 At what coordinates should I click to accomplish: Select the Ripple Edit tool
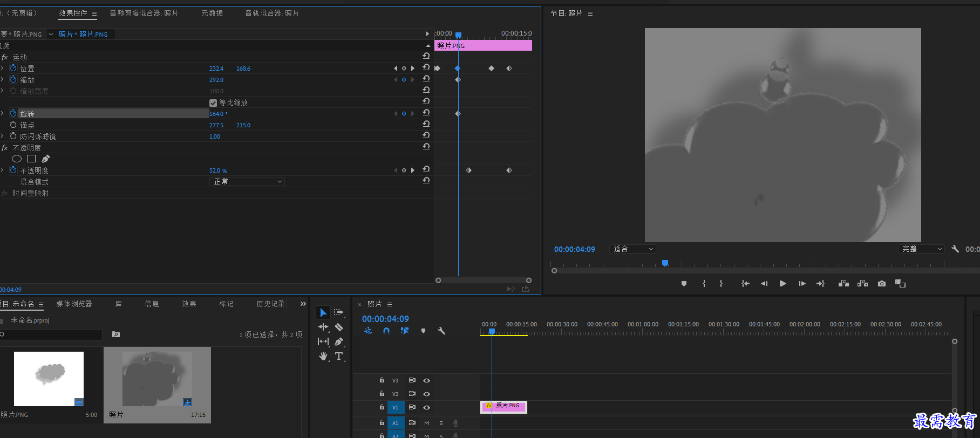pos(323,327)
